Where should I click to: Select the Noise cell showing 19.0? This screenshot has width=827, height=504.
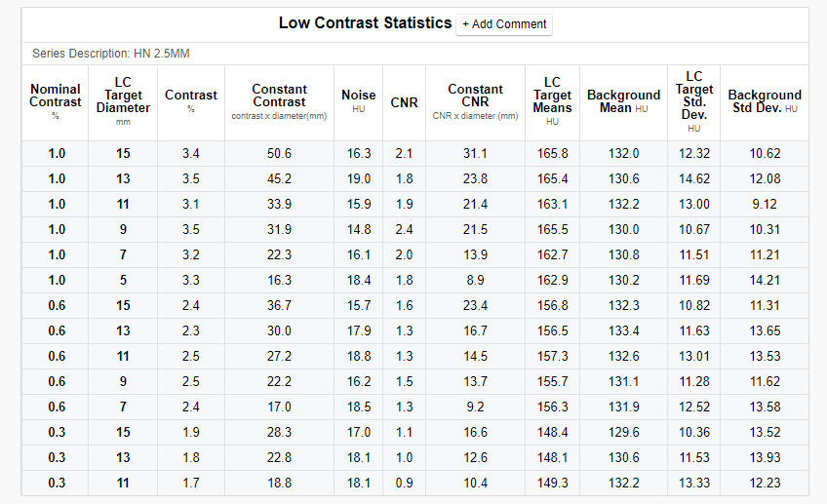[x=358, y=178]
